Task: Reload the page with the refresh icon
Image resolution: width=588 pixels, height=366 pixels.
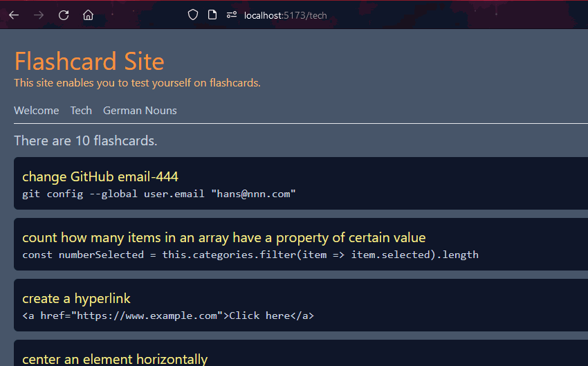Action: (x=64, y=15)
